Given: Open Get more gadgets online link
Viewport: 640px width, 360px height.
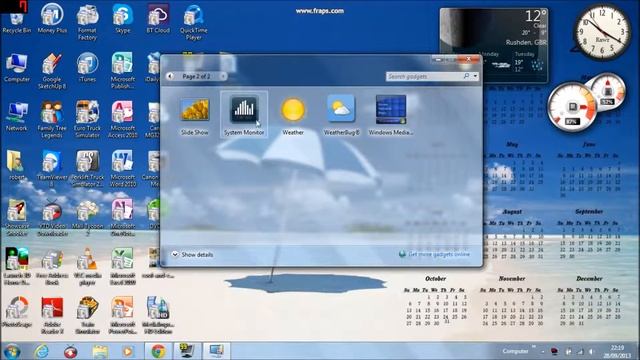Looking at the screenshot, I should 434,254.
